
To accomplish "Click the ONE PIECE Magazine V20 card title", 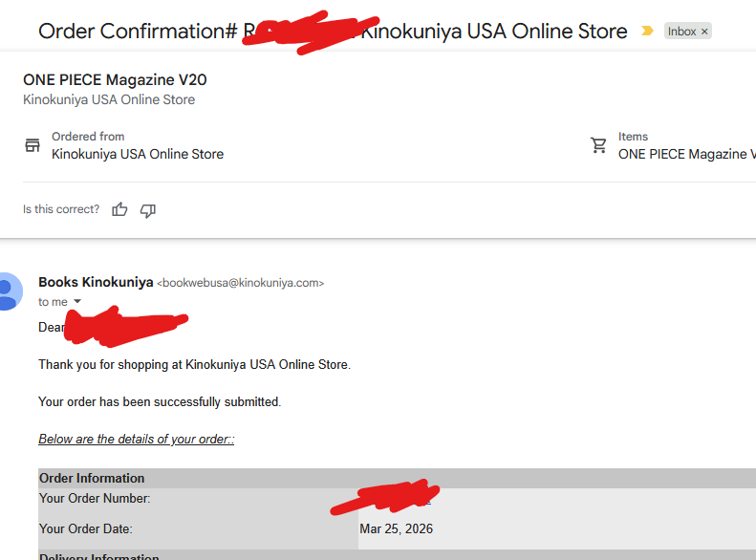I will pos(115,79).
